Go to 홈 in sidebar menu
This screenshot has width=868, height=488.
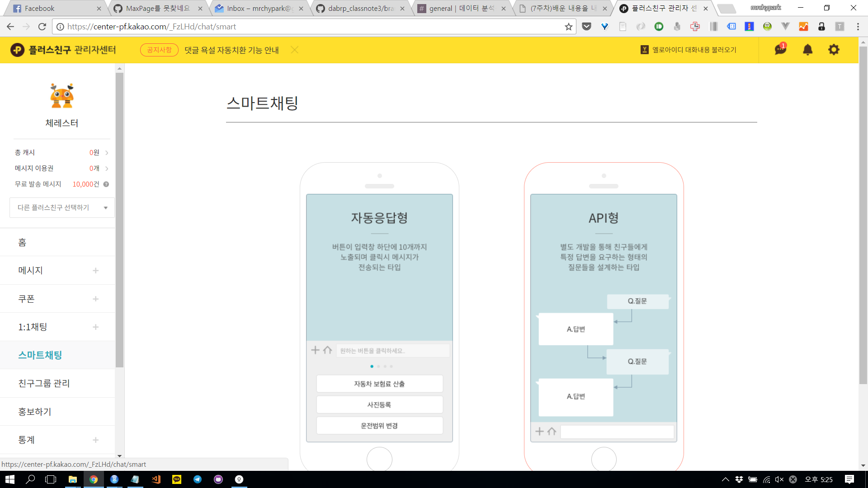pos(22,243)
